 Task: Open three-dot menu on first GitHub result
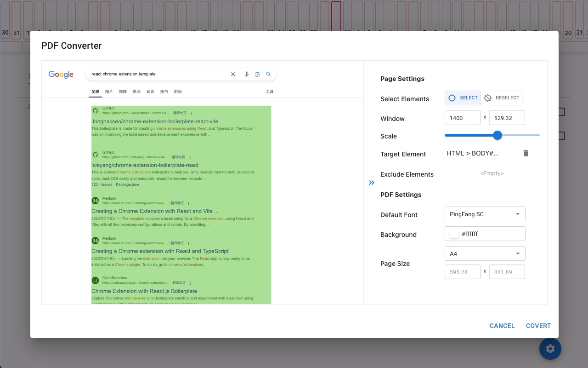(x=191, y=113)
